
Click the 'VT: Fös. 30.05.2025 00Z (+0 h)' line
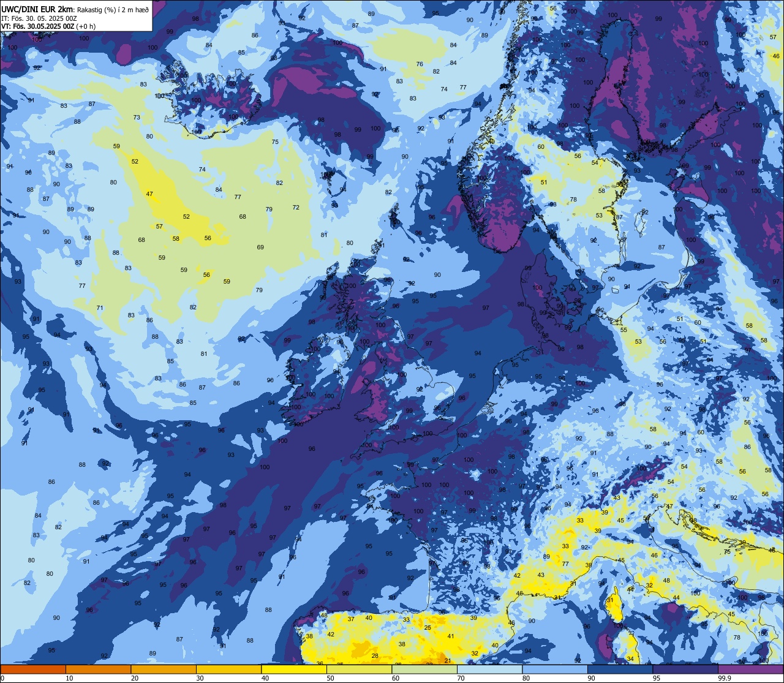click(x=48, y=26)
